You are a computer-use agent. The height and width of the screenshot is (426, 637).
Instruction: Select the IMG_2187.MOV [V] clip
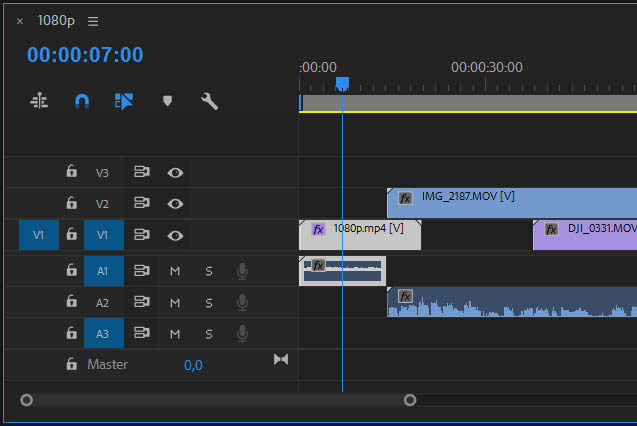(512, 203)
